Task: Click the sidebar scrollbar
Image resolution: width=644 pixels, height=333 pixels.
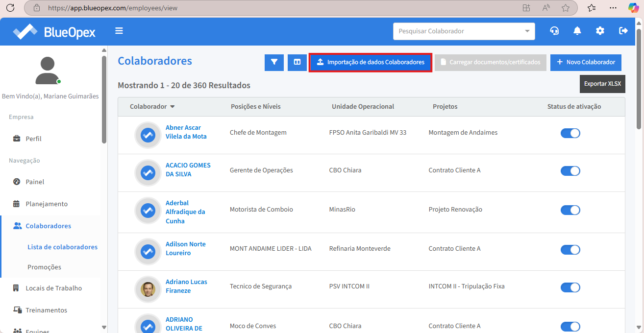Action: (104, 100)
